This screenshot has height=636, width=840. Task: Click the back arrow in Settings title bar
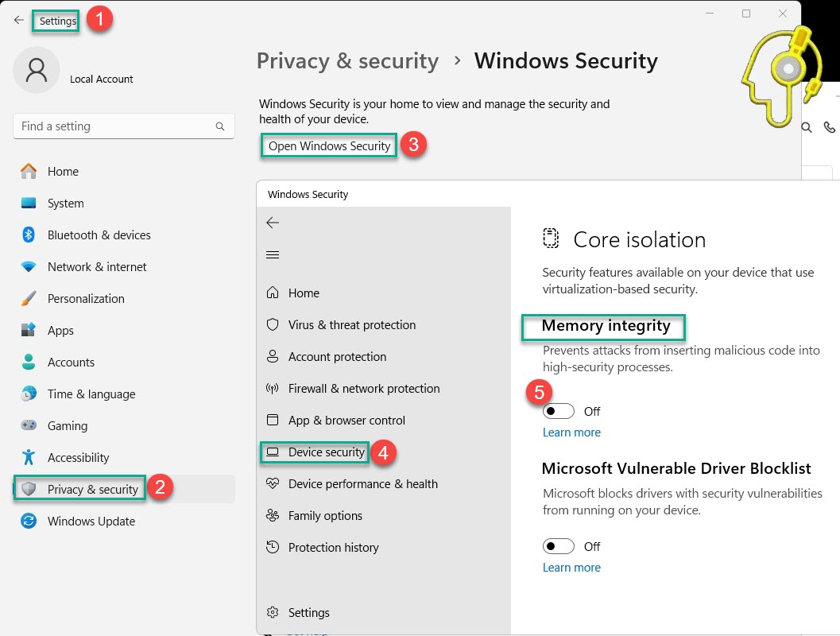pos(19,21)
